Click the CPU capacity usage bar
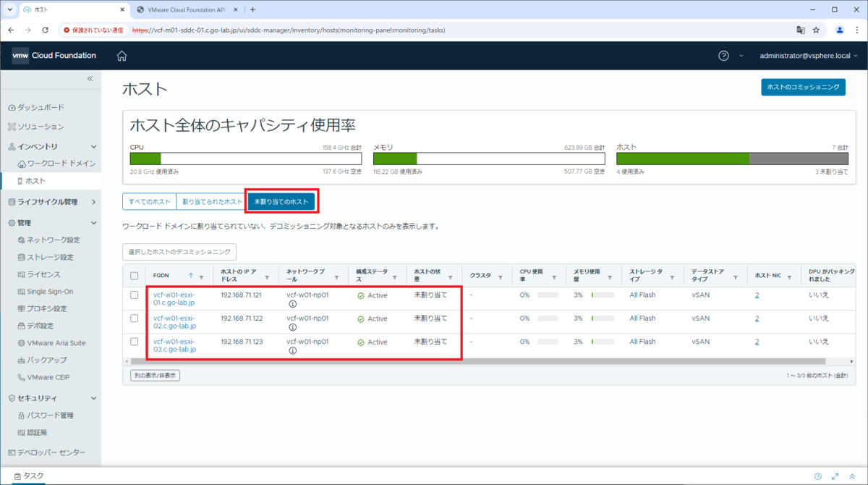The height and width of the screenshot is (485, 868). (246, 159)
